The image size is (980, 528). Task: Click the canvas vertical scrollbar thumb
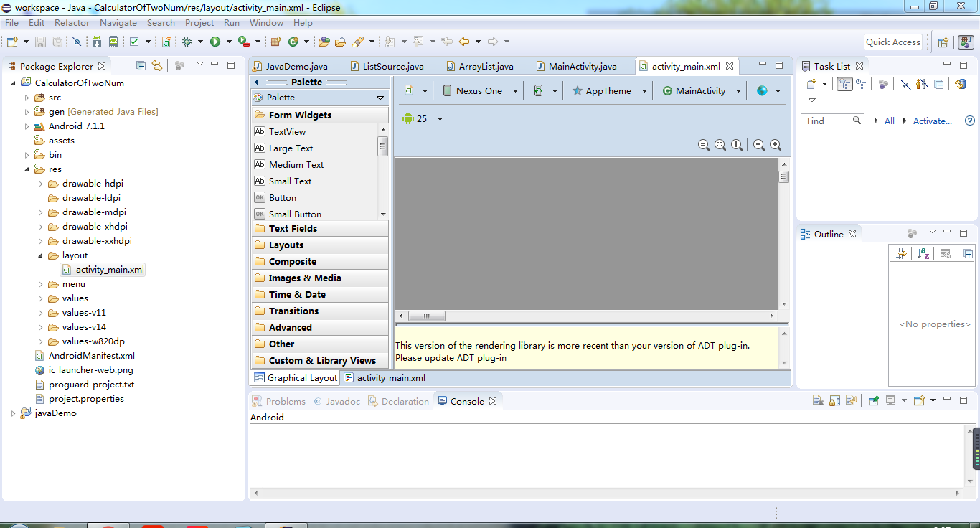784,176
